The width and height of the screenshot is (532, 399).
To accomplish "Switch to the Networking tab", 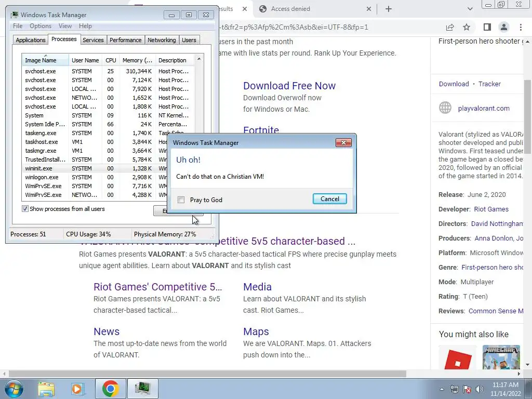I will [x=162, y=40].
